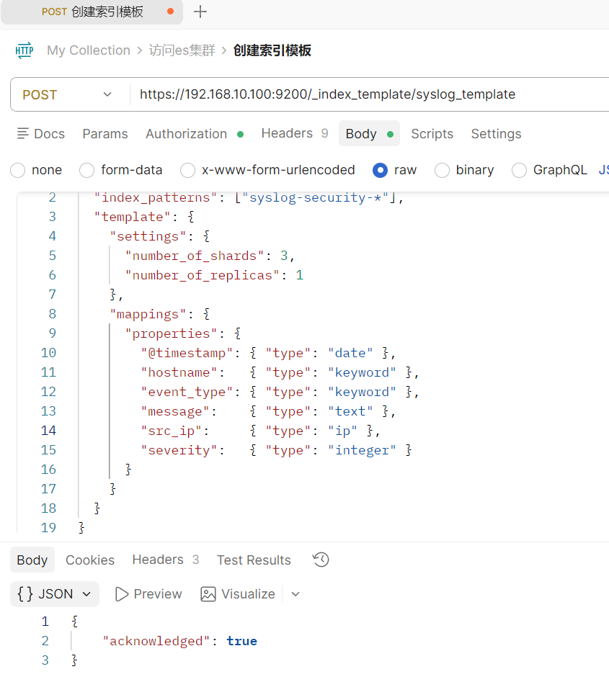Click the Visualize image icon
This screenshot has width=609, height=700.
point(208,594)
